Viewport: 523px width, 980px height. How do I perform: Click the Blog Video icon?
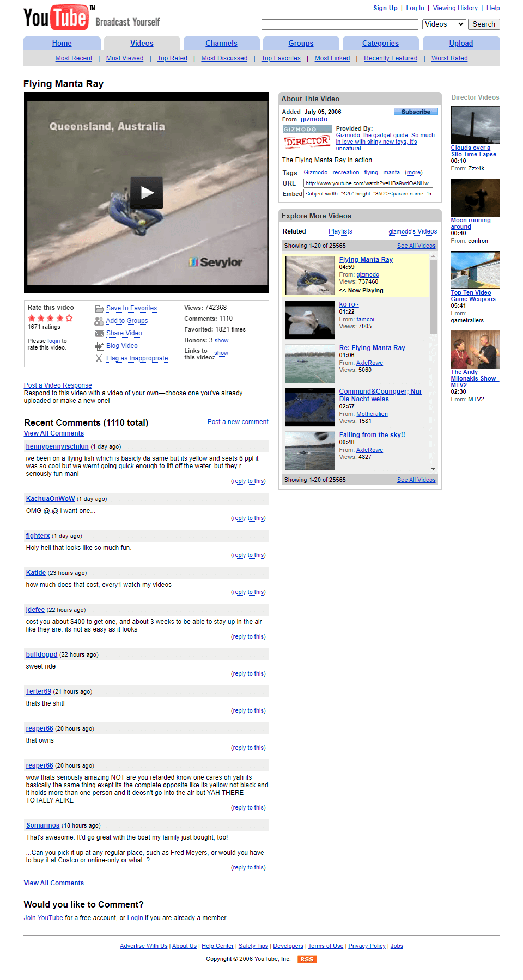[99, 346]
